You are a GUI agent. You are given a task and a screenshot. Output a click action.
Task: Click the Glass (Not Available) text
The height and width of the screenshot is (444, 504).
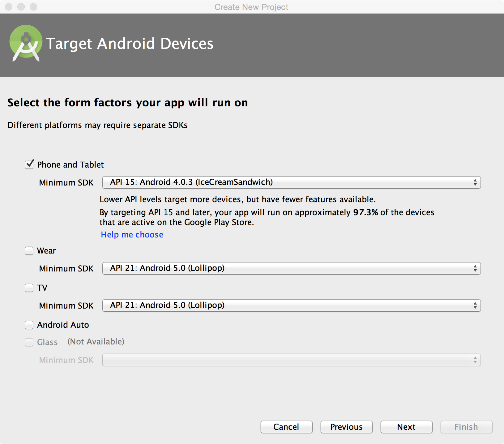pos(81,342)
